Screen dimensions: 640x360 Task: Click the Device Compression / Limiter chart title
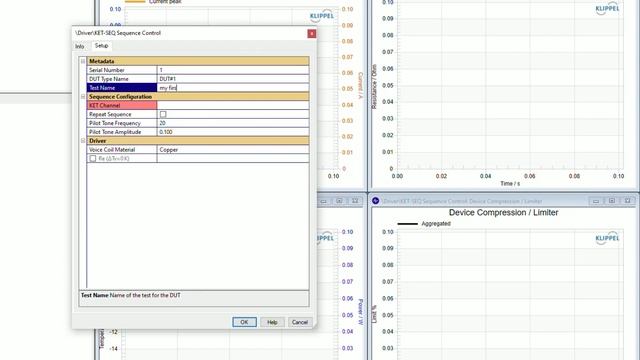point(503,213)
